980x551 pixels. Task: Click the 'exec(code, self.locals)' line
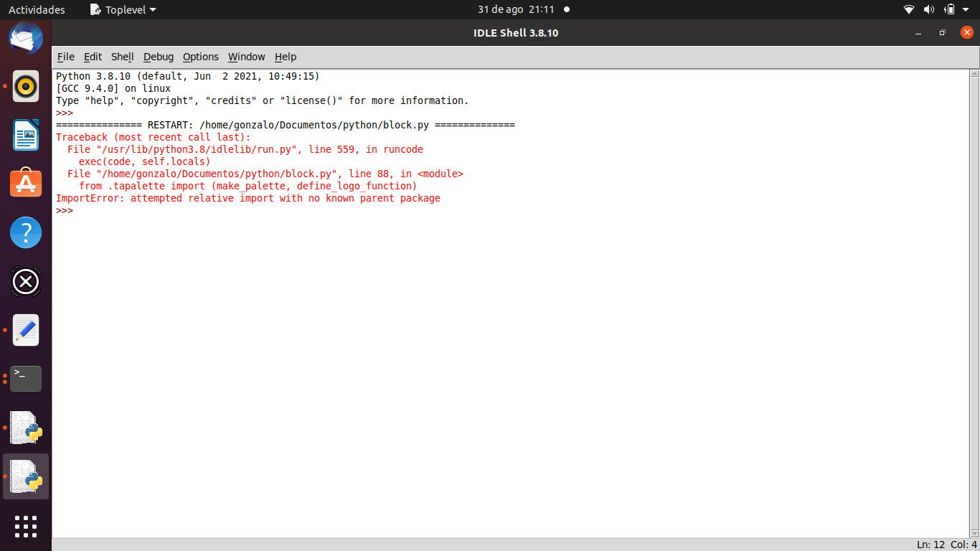pyautogui.click(x=145, y=161)
